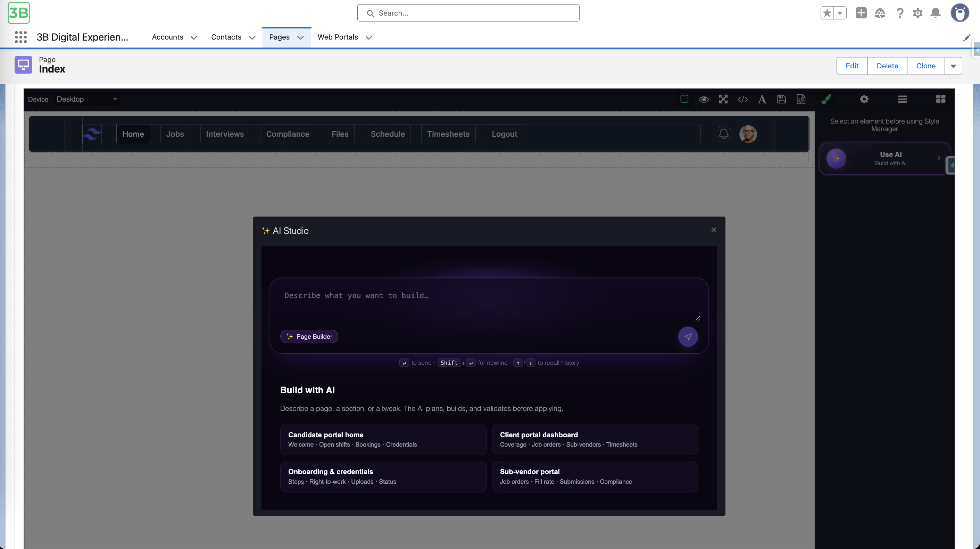Open blocks grid panel icon
Screen dimensions: 980x549
click(940, 99)
